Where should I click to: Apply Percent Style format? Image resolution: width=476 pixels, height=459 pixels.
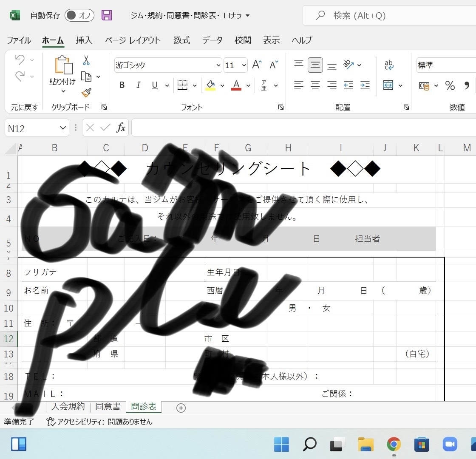(450, 85)
